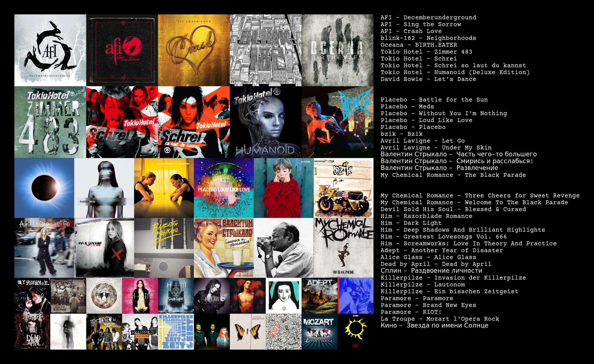Select 'Avril Lavigne - Under My Skin' text
This screenshot has height=364, width=594.
pyautogui.click(x=436, y=148)
